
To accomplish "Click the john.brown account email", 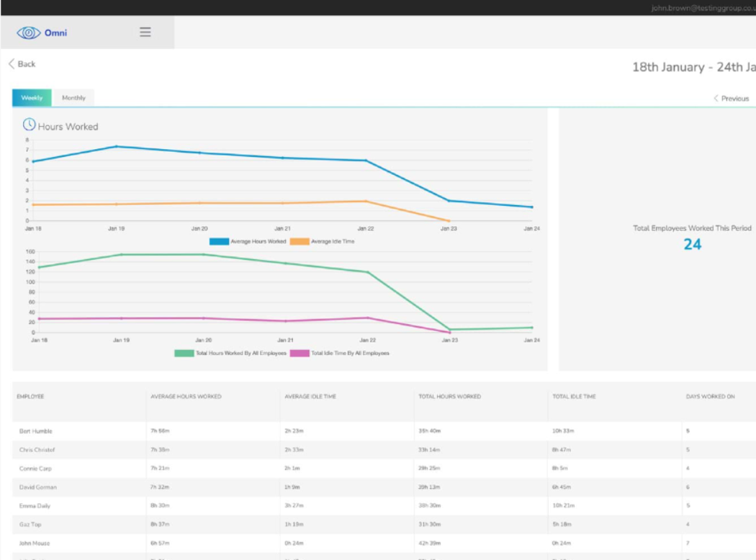I will (x=703, y=8).
